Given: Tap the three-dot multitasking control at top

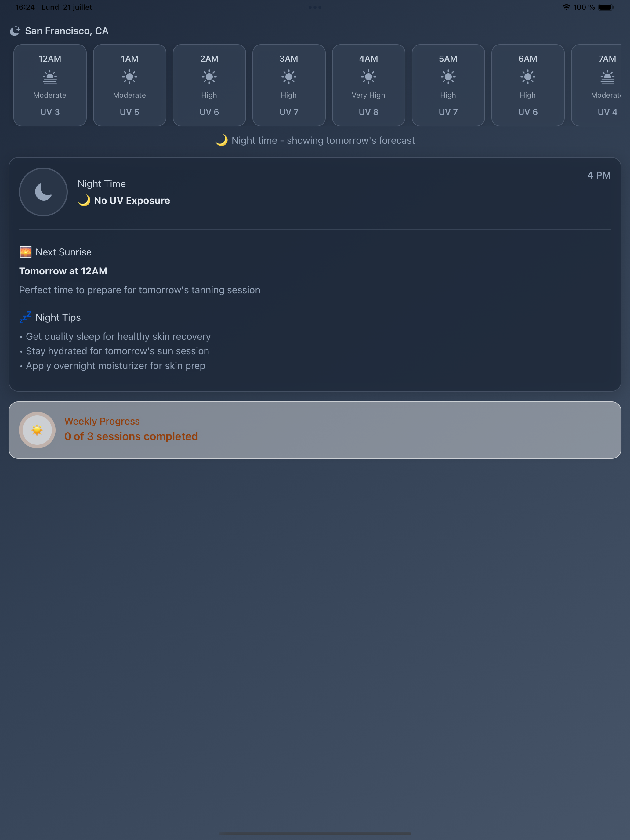Looking at the screenshot, I should [315, 7].
